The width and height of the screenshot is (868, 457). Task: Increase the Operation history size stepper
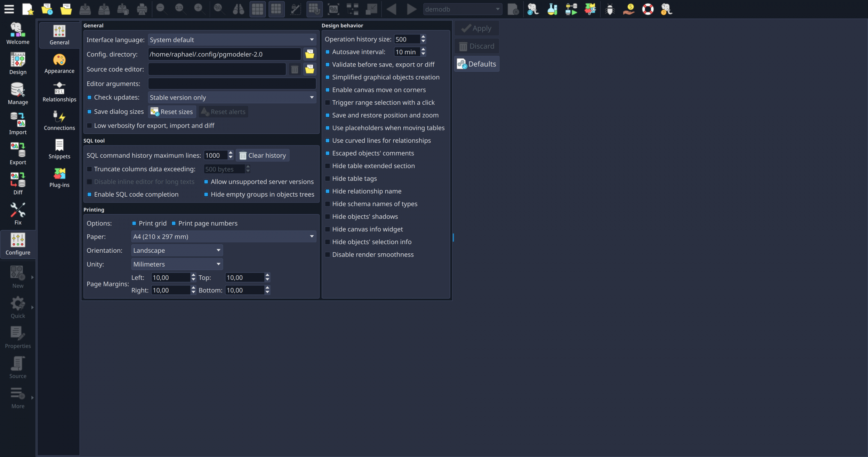point(423,37)
